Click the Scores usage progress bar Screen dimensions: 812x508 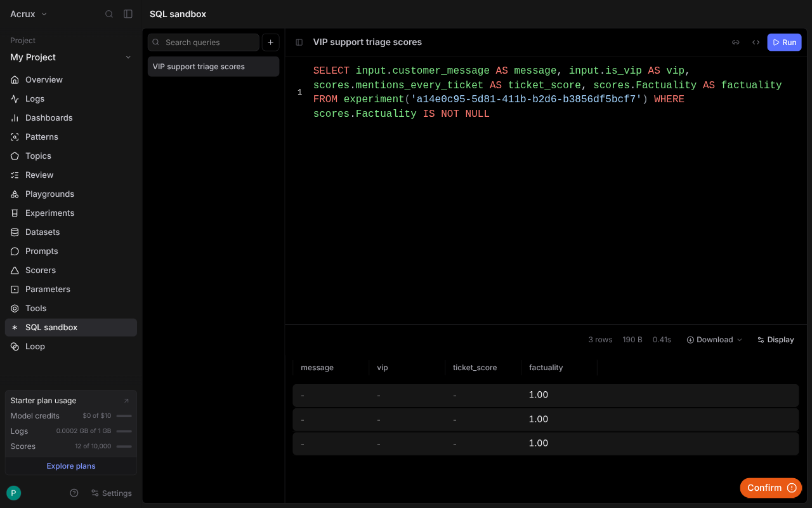[124, 446]
